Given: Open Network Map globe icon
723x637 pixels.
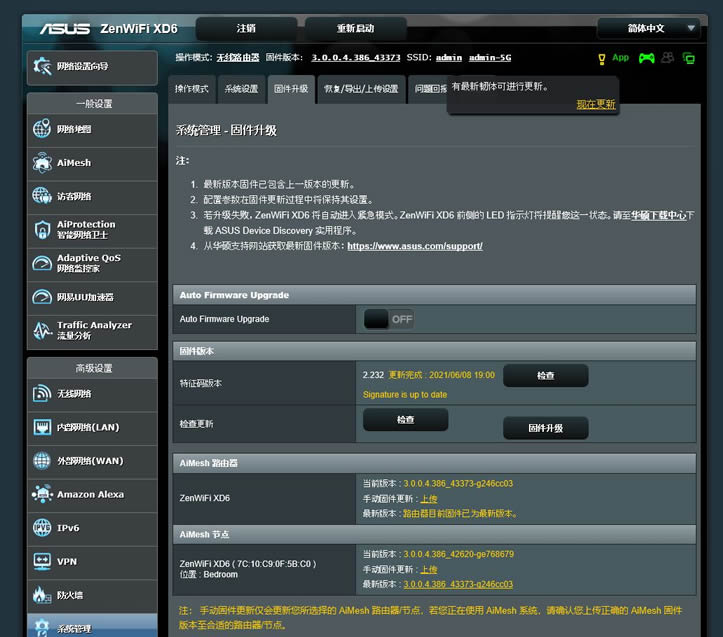Looking at the screenshot, I should click(x=42, y=129).
